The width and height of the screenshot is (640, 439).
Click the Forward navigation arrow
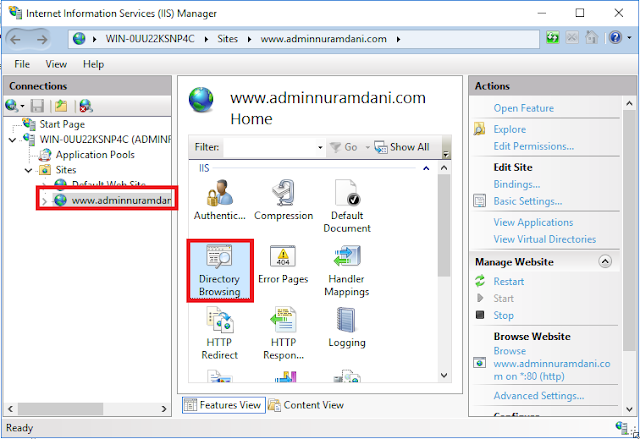[x=42, y=39]
